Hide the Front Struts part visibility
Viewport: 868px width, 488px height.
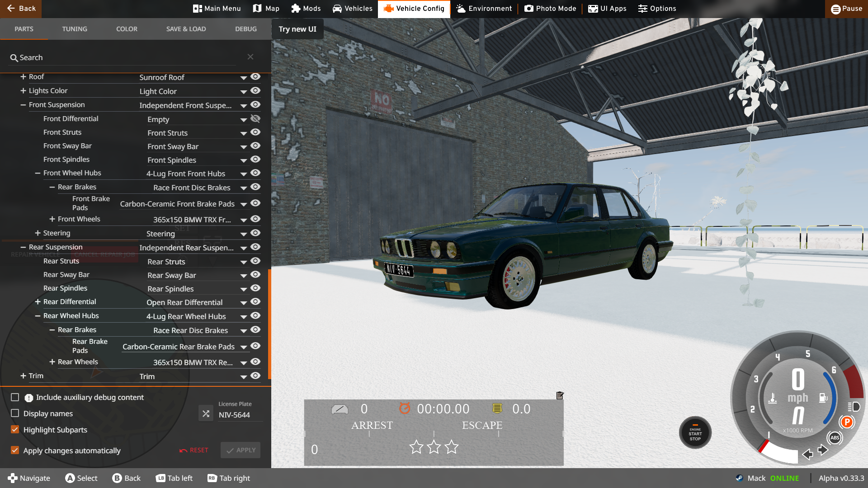point(255,132)
